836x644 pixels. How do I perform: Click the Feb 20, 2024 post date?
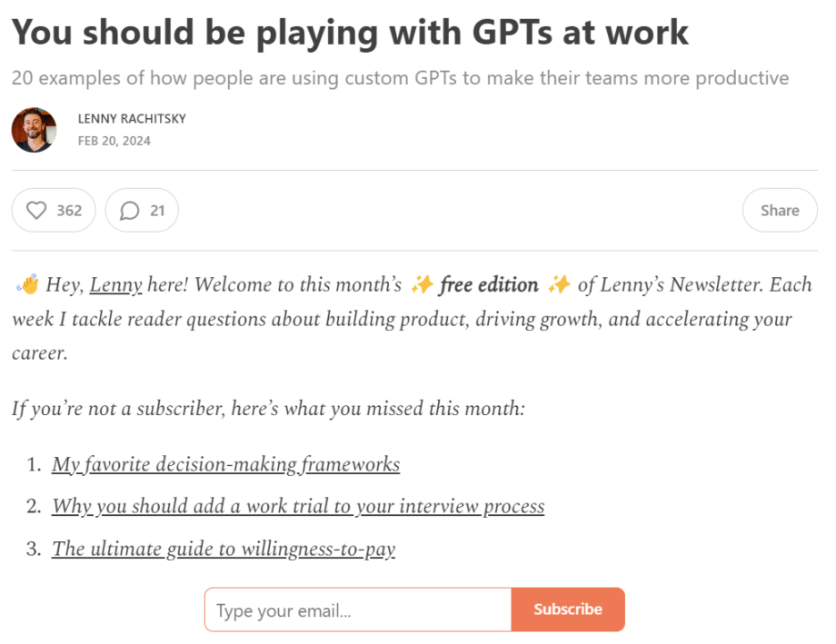tap(114, 141)
